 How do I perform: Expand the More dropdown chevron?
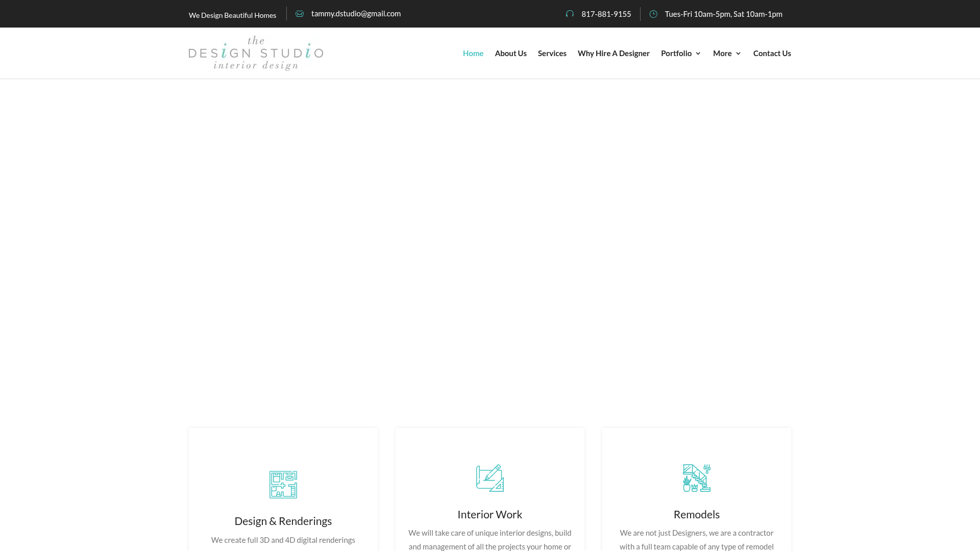point(738,54)
